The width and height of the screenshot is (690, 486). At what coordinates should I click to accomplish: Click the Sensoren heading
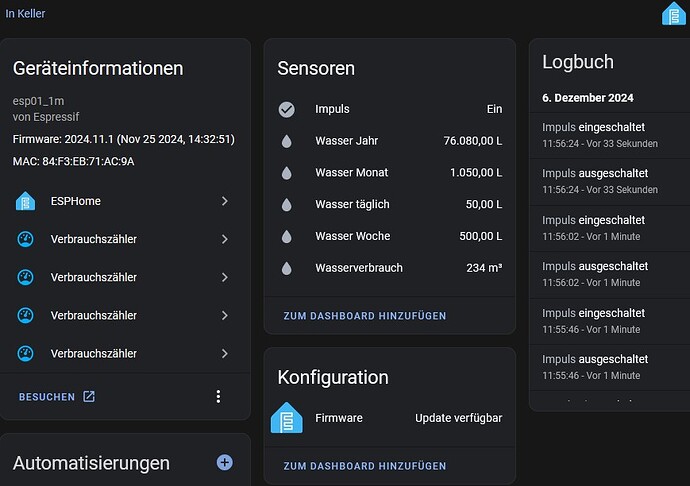(316, 68)
